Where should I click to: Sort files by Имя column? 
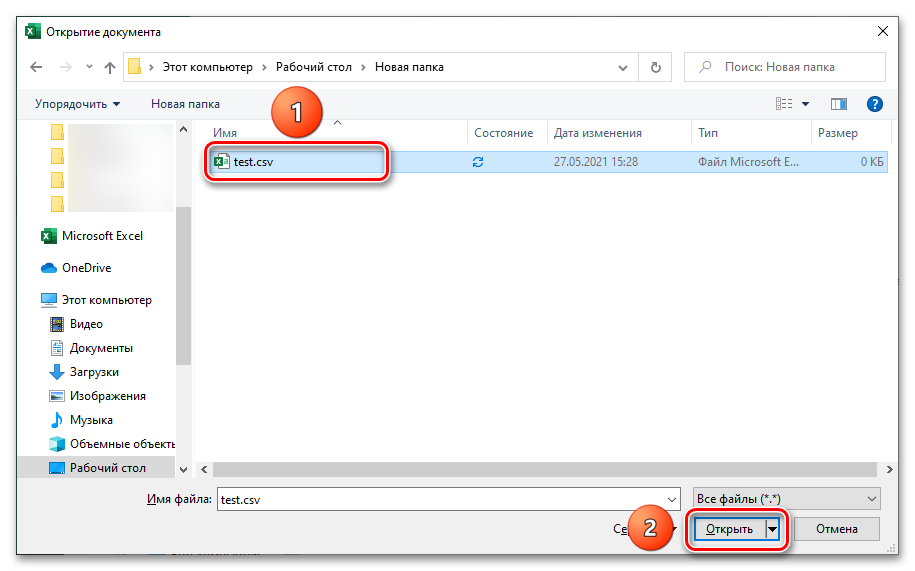[226, 133]
